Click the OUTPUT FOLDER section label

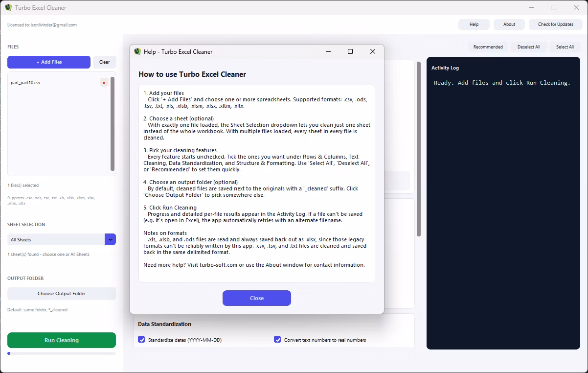[25, 279]
